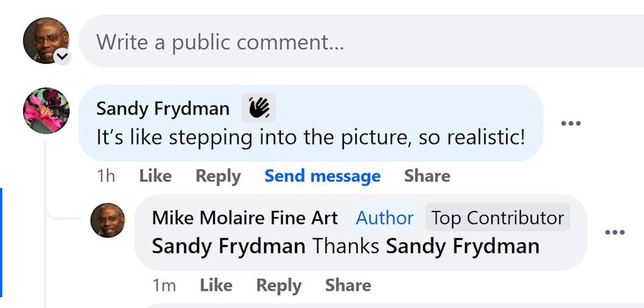Like Sandy Frydman's comment

click(155, 176)
